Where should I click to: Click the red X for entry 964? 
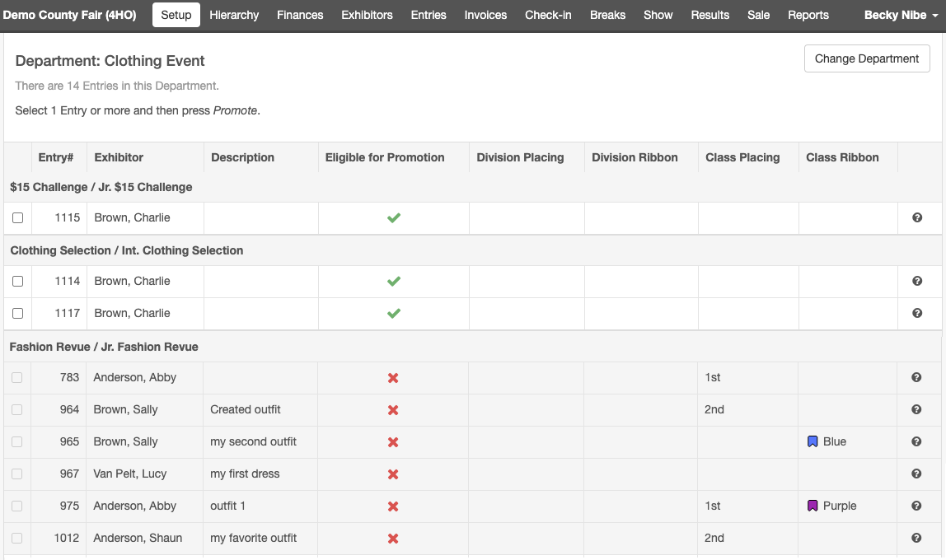(393, 410)
